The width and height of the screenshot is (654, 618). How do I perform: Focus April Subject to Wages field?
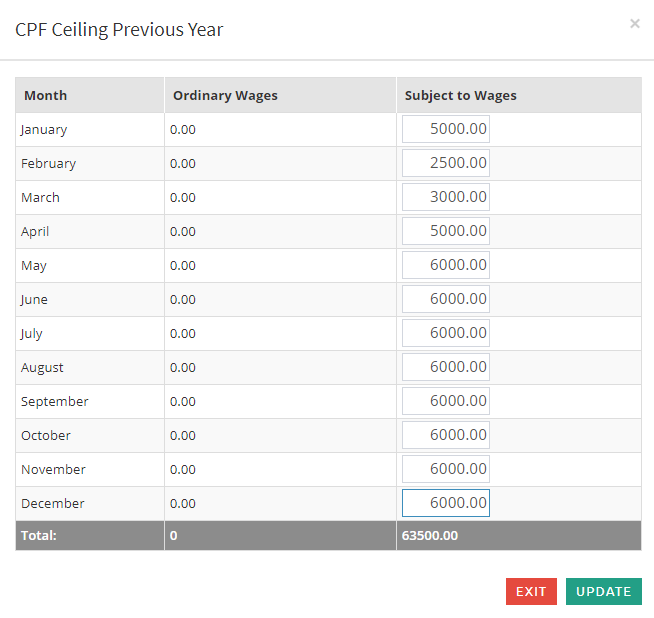(446, 231)
